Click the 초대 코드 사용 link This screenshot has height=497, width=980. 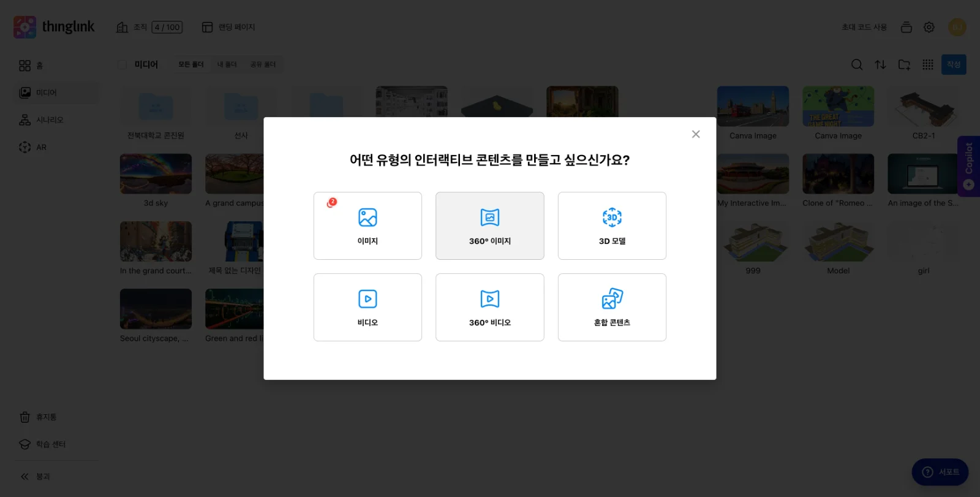864,27
